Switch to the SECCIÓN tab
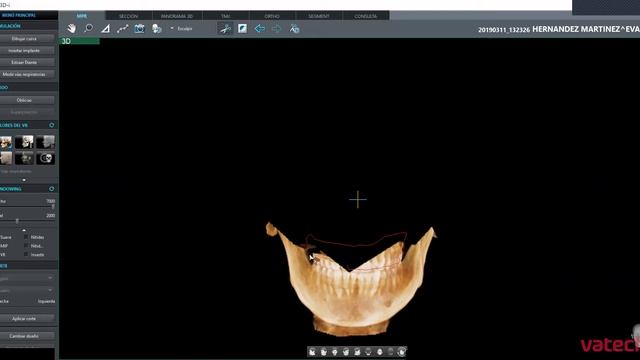The width and height of the screenshot is (640, 360). click(129, 16)
